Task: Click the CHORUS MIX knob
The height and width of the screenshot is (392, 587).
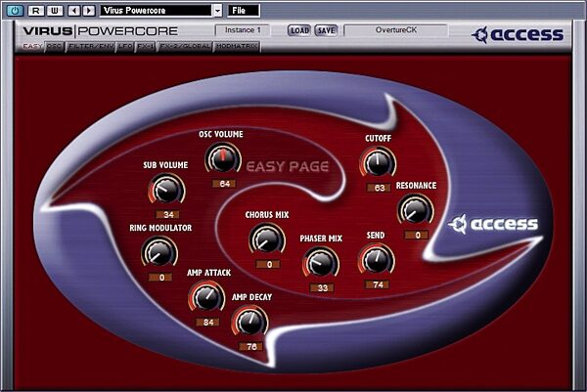Action: pyautogui.click(x=267, y=240)
